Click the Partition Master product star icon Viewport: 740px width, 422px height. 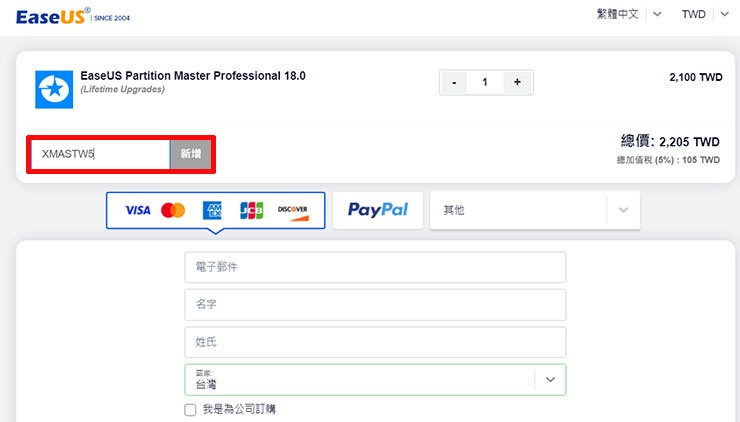[x=54, y=89]
